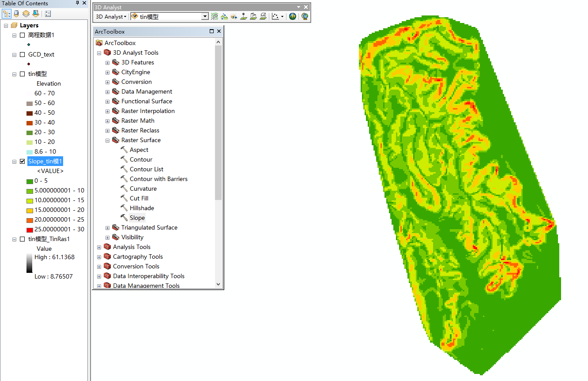
Task: Launch ArcScene from the 3D Analyst toolbar
Action: pos(292,16)
